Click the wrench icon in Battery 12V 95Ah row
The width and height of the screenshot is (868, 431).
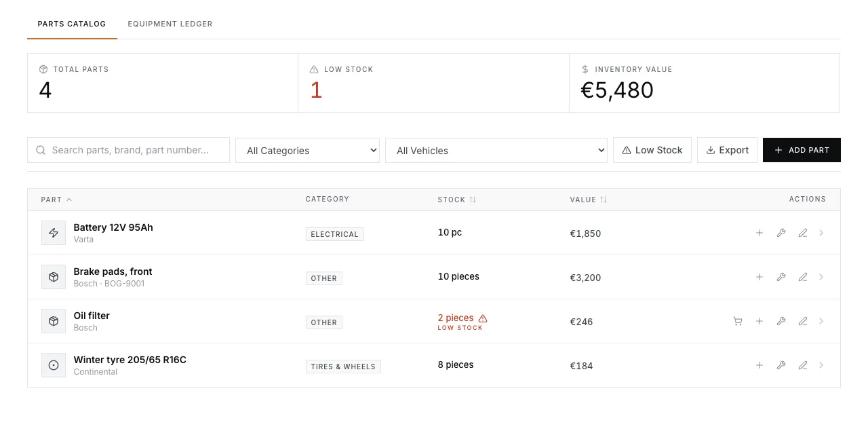781,233
